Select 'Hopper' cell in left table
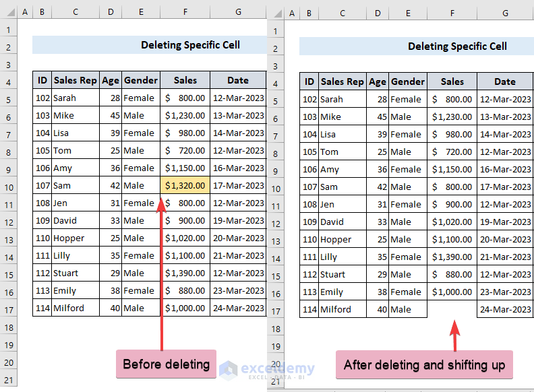This screenshot has width=534, height=392. 76,238
